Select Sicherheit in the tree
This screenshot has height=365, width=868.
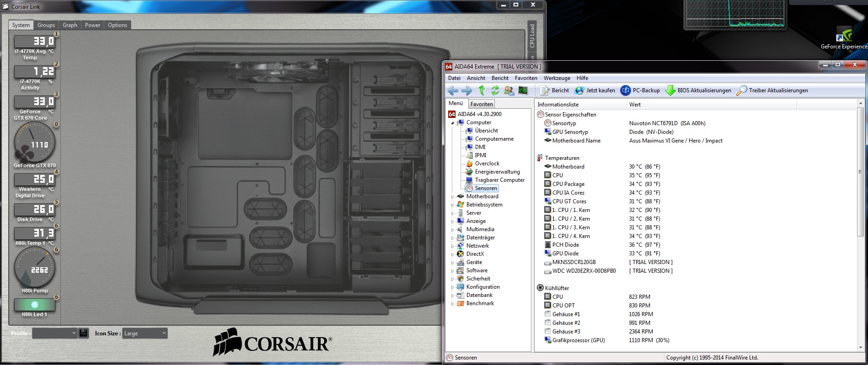tap(478, 279)
